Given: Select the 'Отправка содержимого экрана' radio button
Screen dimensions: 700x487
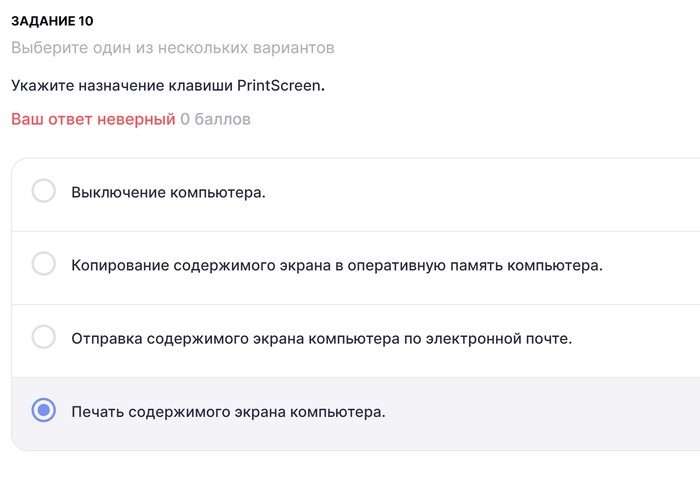Looking at the screenshot, I should (x=44, y=337).
